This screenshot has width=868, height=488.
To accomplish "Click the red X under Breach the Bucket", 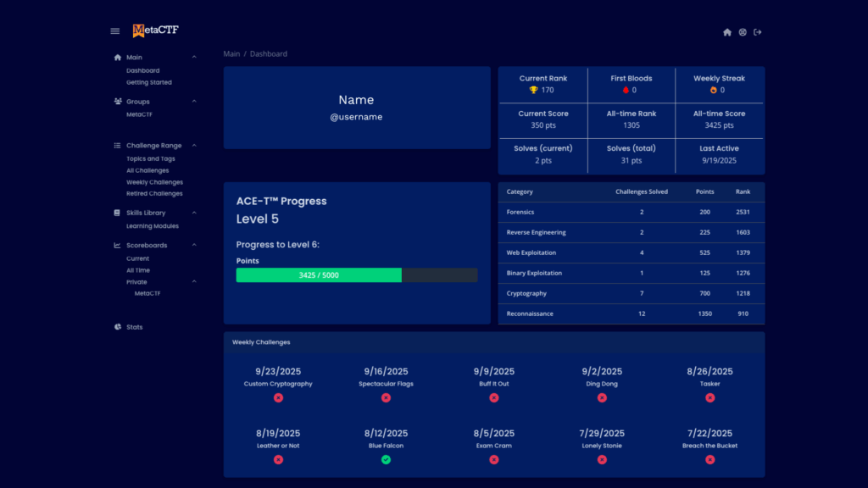I will (709, 459).
